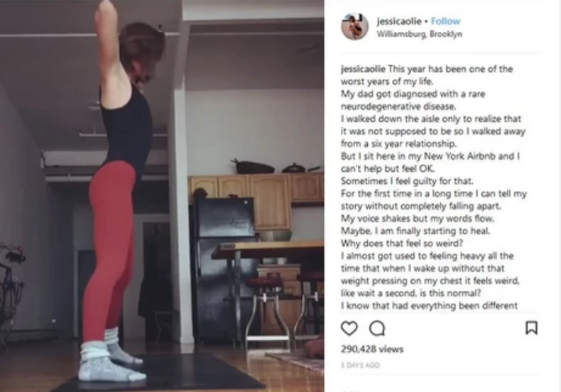
Task: Click caption line 'My voice shakes but my words flow.'
Action: 418,218
